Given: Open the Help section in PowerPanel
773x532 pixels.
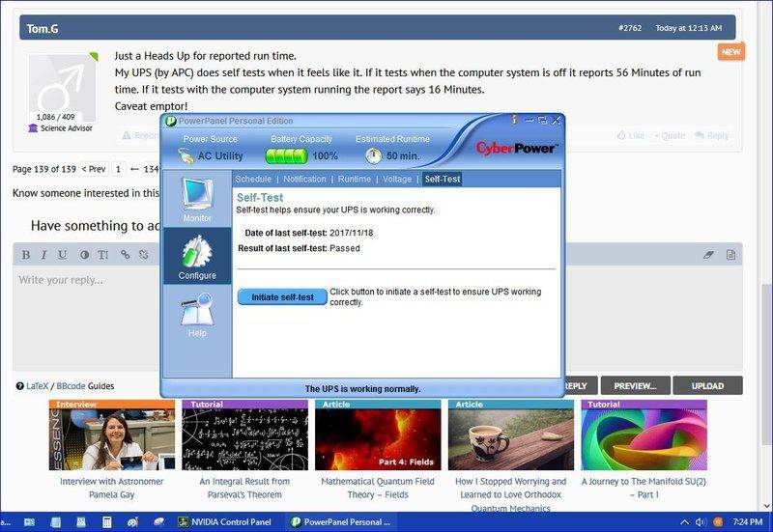Looking at the screenshot, I should (197, 314).
